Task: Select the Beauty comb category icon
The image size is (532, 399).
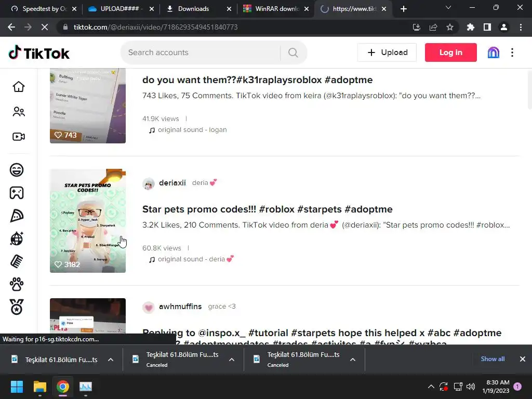Action: 17,262
